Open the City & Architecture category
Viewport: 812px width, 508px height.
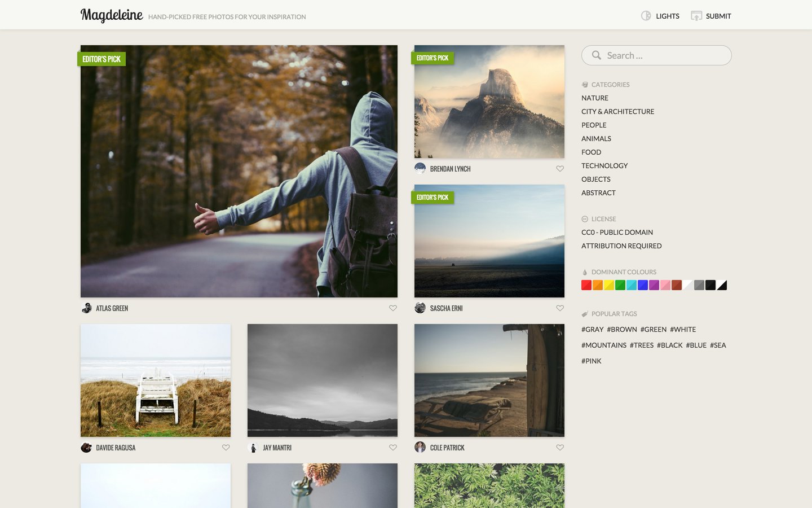pyautogui.click(x=618, y=112)
